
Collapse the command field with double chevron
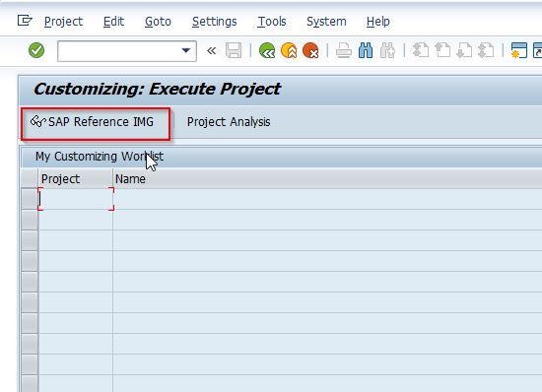click(x=211, y=51)
